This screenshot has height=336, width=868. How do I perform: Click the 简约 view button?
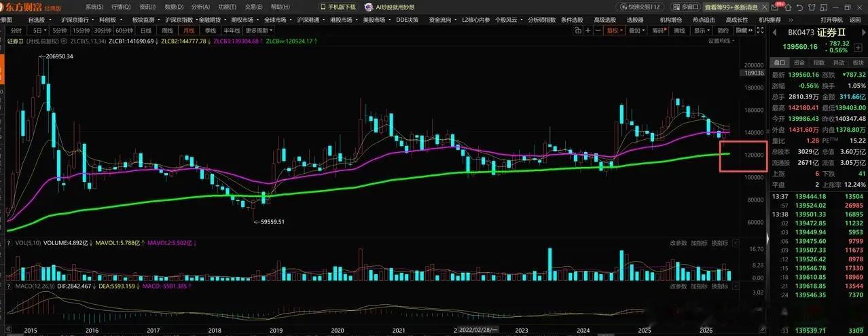[723, 31]
